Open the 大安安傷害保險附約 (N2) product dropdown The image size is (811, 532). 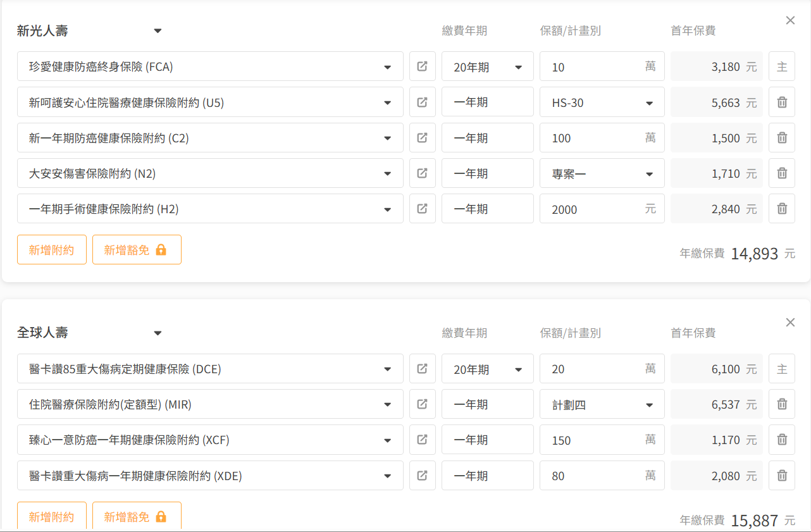[x=210, y=173]
